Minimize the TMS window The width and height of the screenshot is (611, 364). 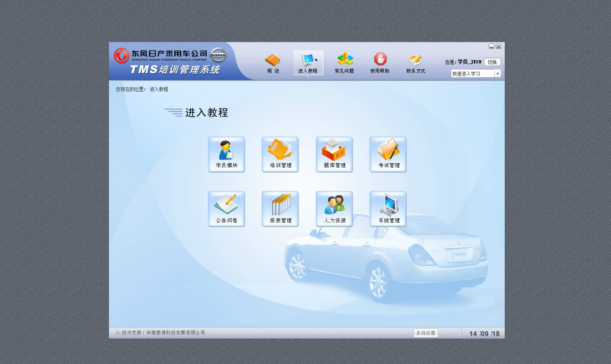[x=492, y=46]
